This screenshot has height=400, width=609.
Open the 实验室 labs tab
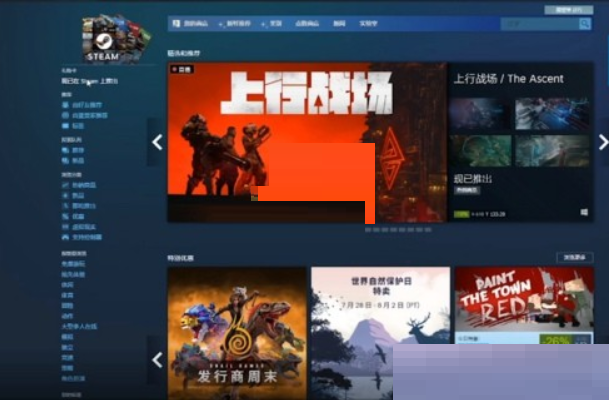point(368,24)
